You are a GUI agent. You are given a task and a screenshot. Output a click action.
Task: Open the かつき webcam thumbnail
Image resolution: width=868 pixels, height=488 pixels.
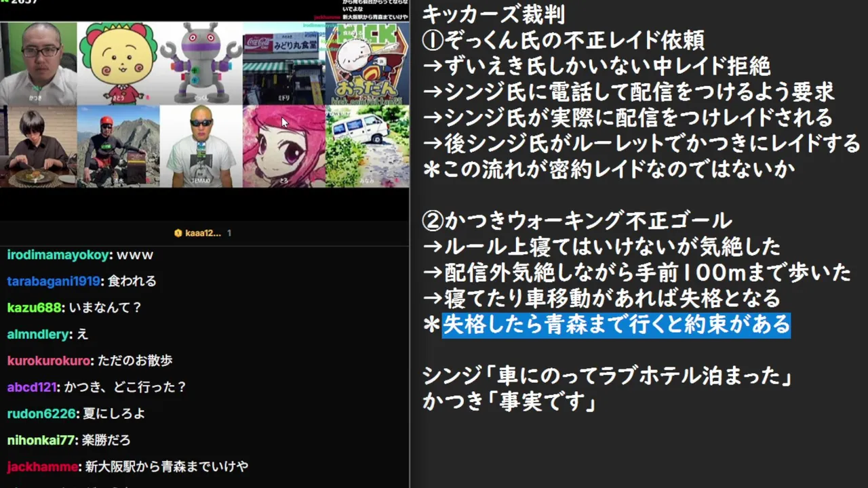click(x=39, y=63)
